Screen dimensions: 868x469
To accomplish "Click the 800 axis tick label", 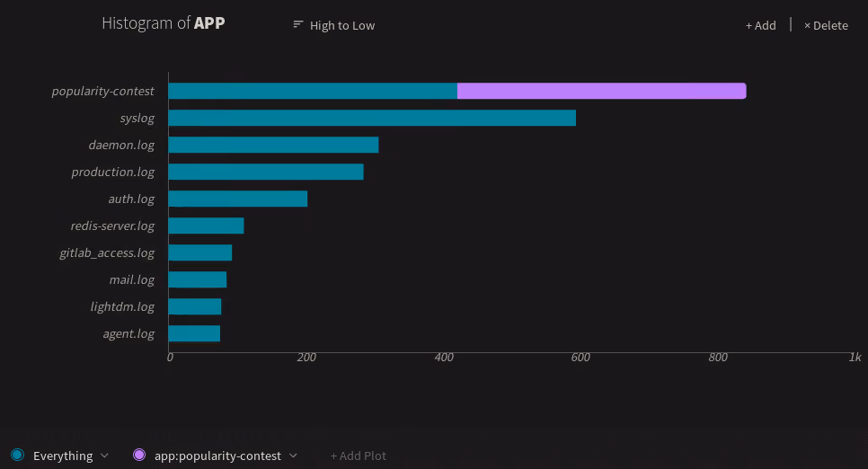I will point(718,358).
